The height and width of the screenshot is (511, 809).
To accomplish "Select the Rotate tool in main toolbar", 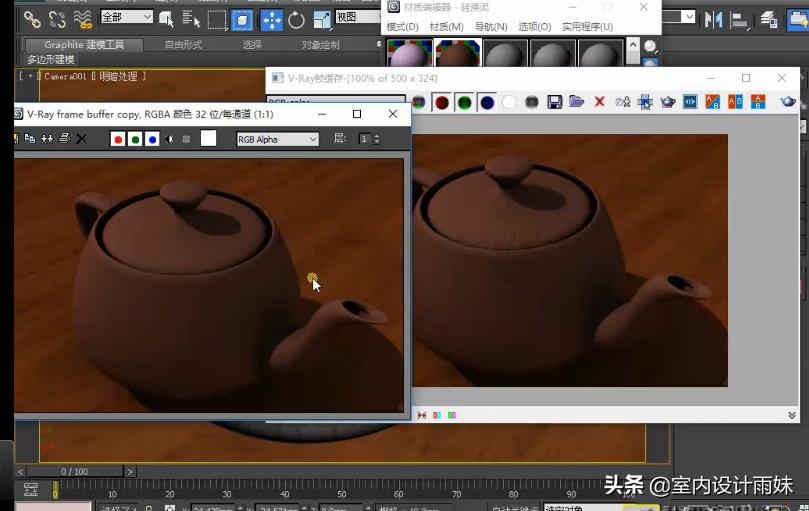I will (x=297, y=19).
